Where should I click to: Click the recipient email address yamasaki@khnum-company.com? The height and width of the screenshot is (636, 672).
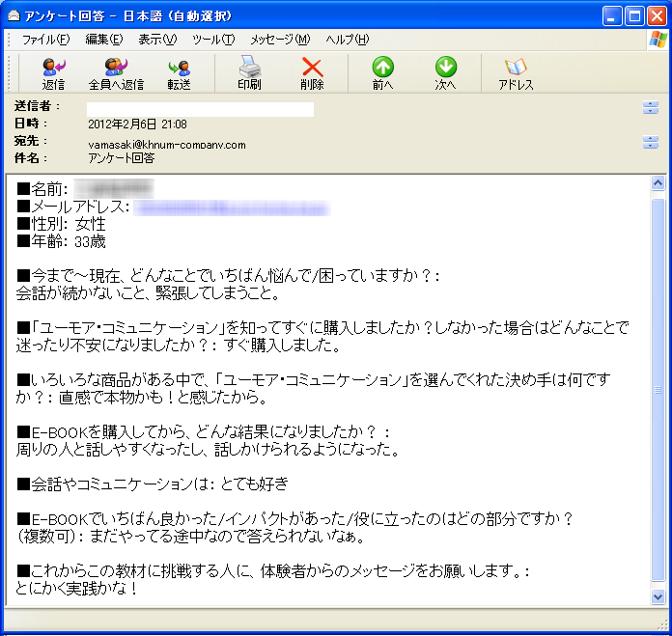[x=167, y=145]
